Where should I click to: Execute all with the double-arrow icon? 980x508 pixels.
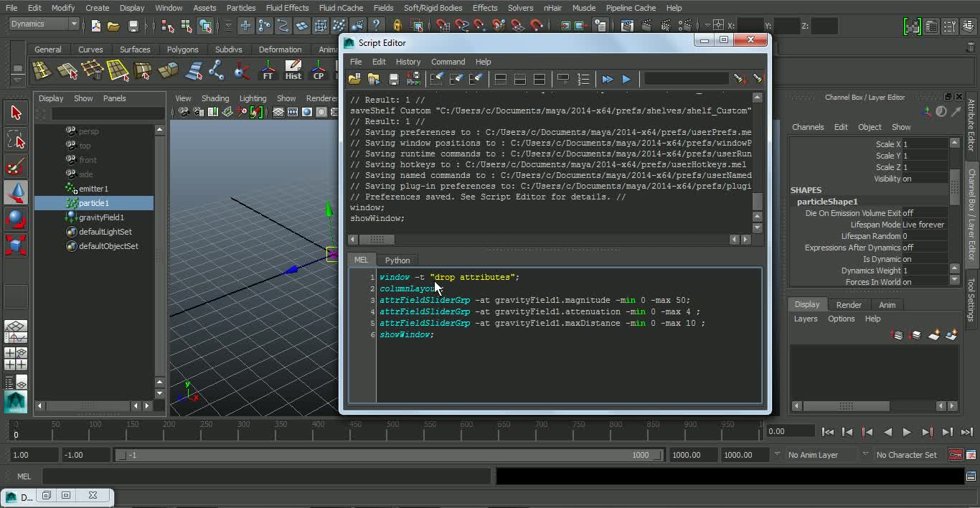[x=608, y=79]
